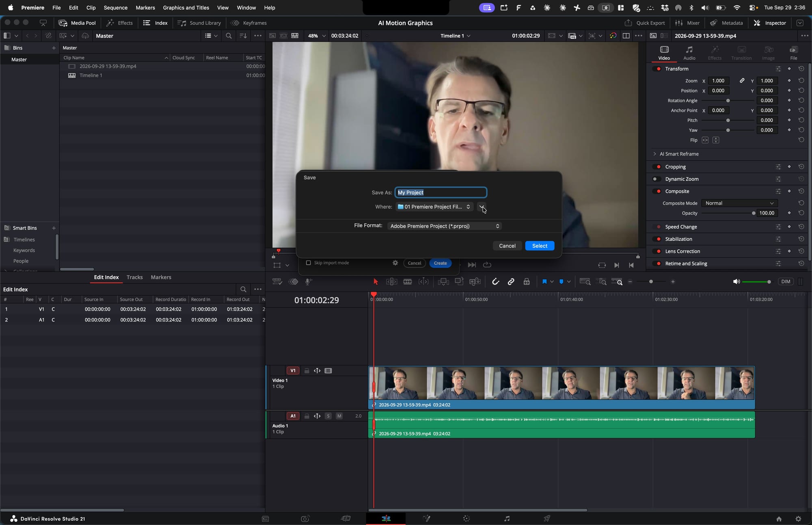Click the DIM button
This screenshot has width=812, height=525.
(x=786, y=282)
